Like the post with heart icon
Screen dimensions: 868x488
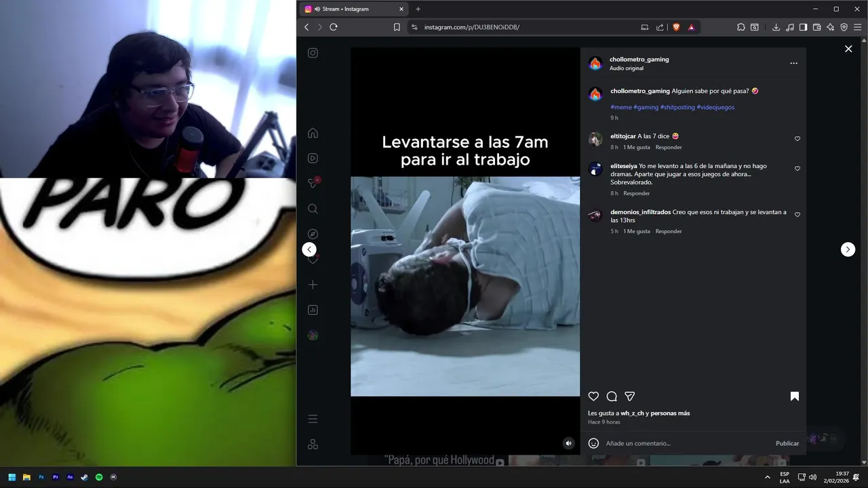pos(593,396)
